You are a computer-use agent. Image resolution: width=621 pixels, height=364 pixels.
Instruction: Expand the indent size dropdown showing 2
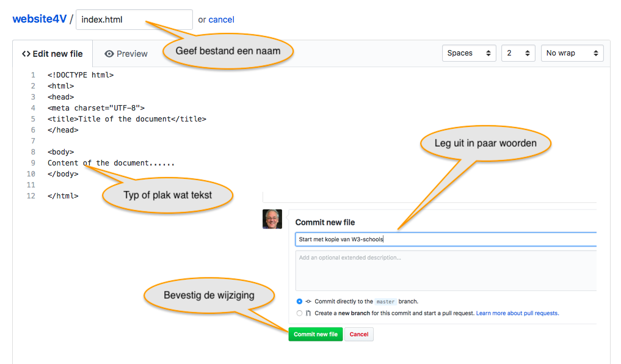518,53
